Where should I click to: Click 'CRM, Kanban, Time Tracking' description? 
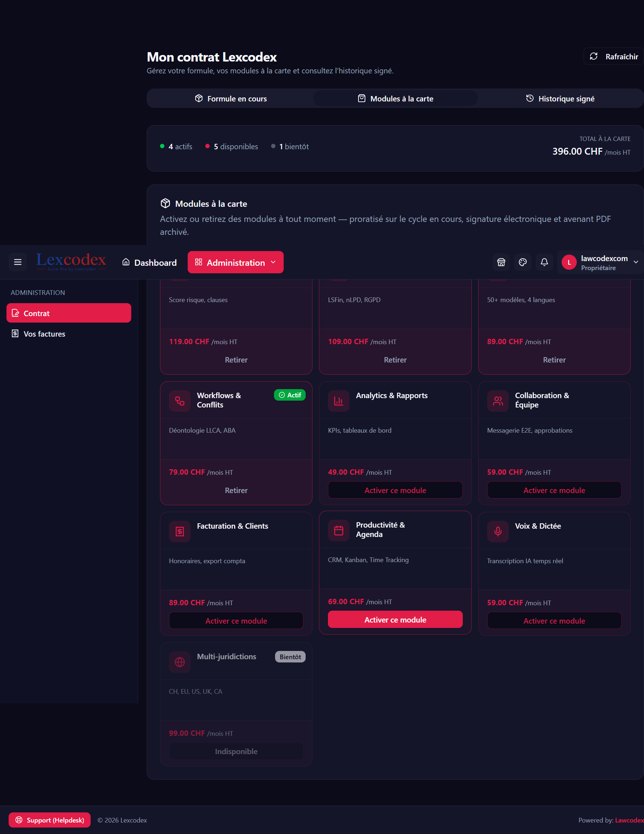click(368, 560)
